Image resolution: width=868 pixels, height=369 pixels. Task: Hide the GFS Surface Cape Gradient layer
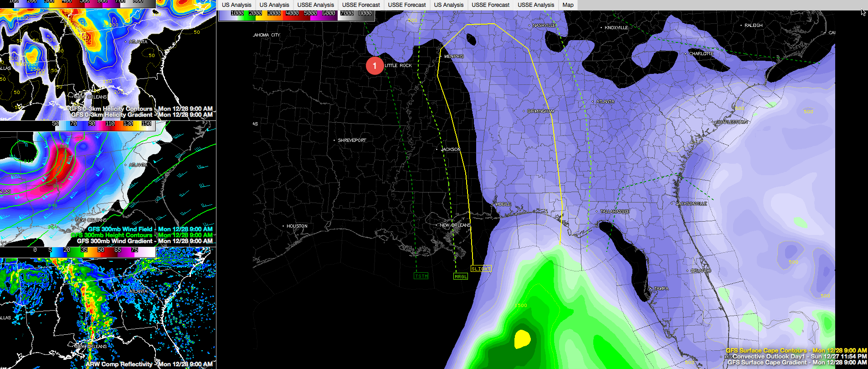pyautogui.click(x=797, y=363)
